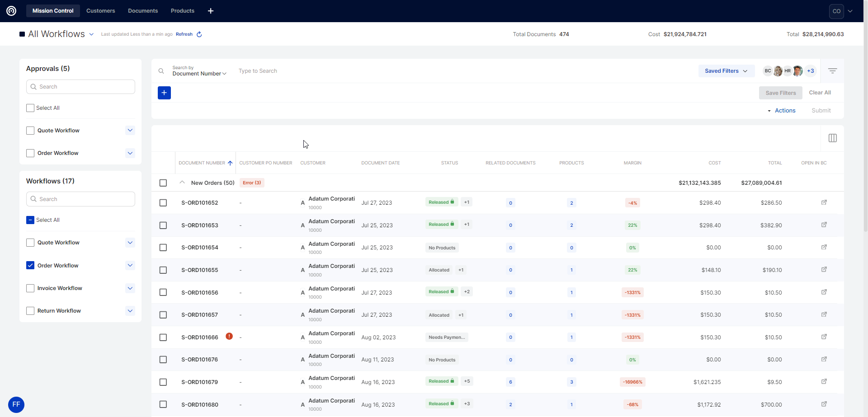Click the plus icon to add new tab
This screenshot has height=417, width=868.
pos(211,11)
